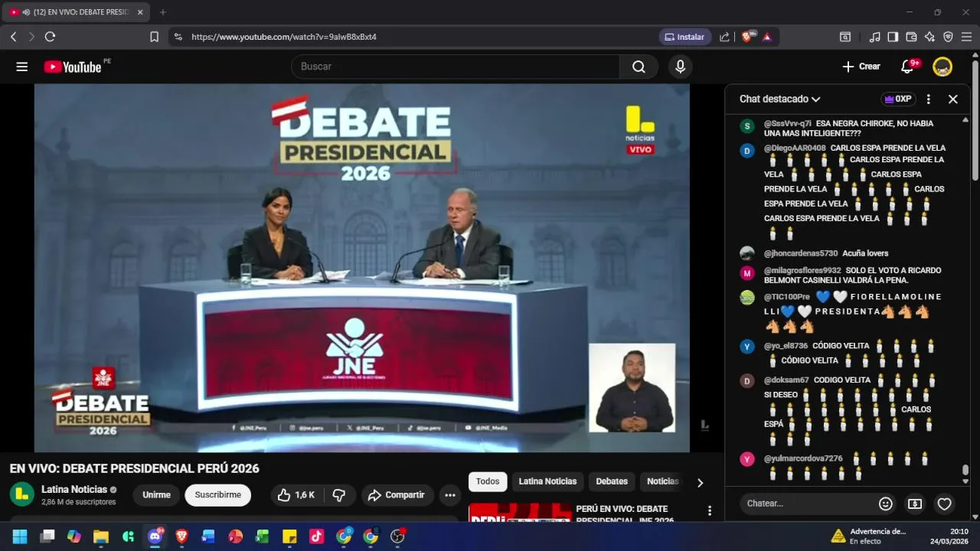
Task: Open the Super Chat dollar icon
Action: click(x=915, y=504)
